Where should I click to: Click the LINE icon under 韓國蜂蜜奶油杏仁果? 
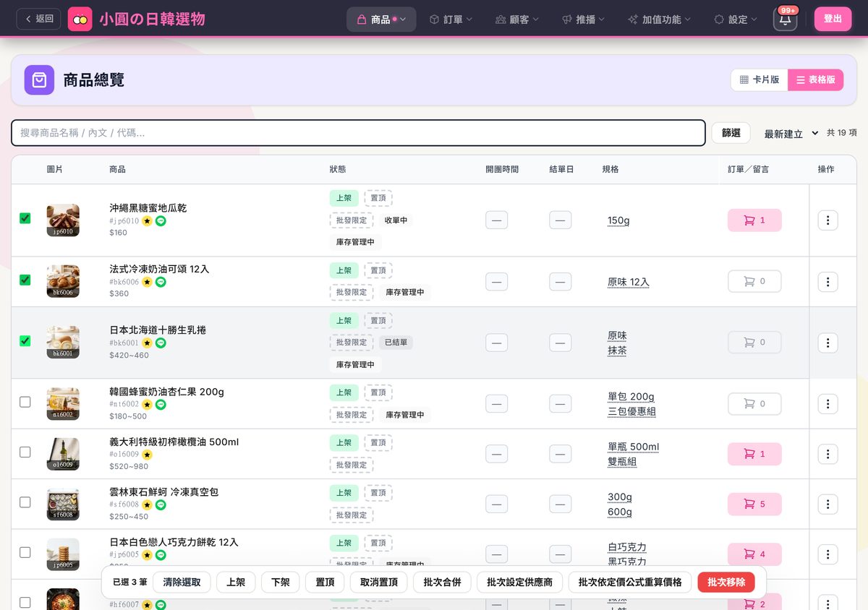(161, 405)
